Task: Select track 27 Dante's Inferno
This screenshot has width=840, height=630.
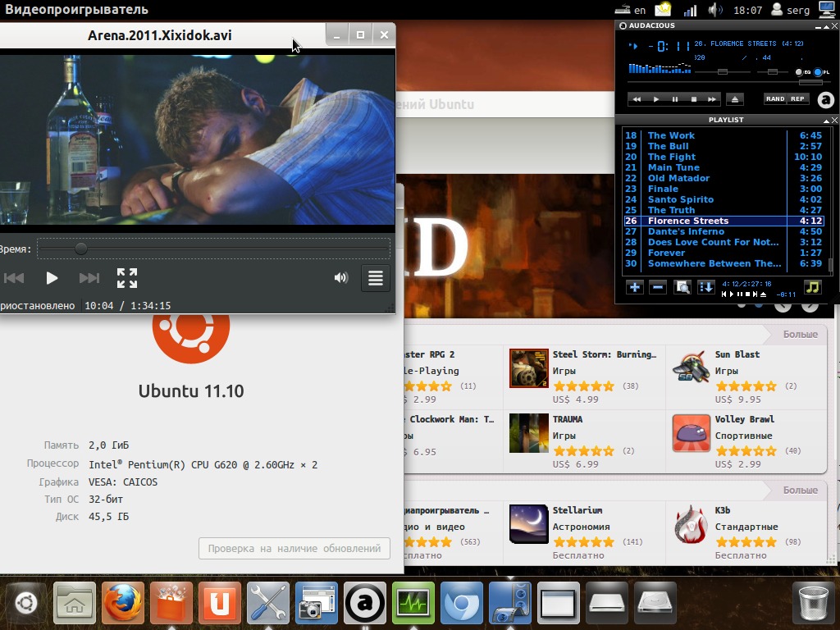Action: tap(724, 231)
